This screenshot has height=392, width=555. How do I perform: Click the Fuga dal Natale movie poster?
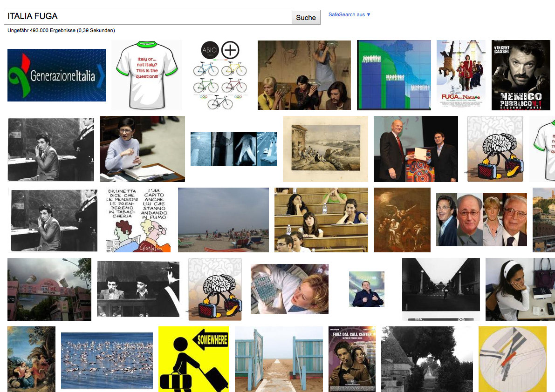(461, 74)
